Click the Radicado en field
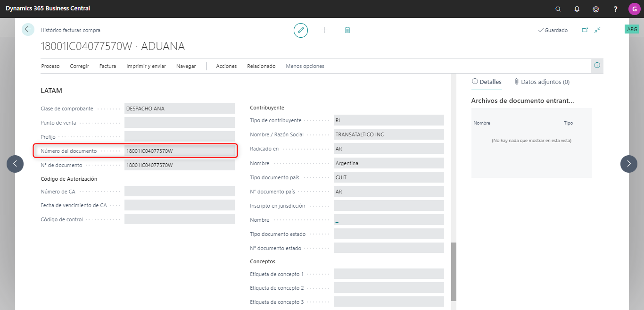 (389, 149)
